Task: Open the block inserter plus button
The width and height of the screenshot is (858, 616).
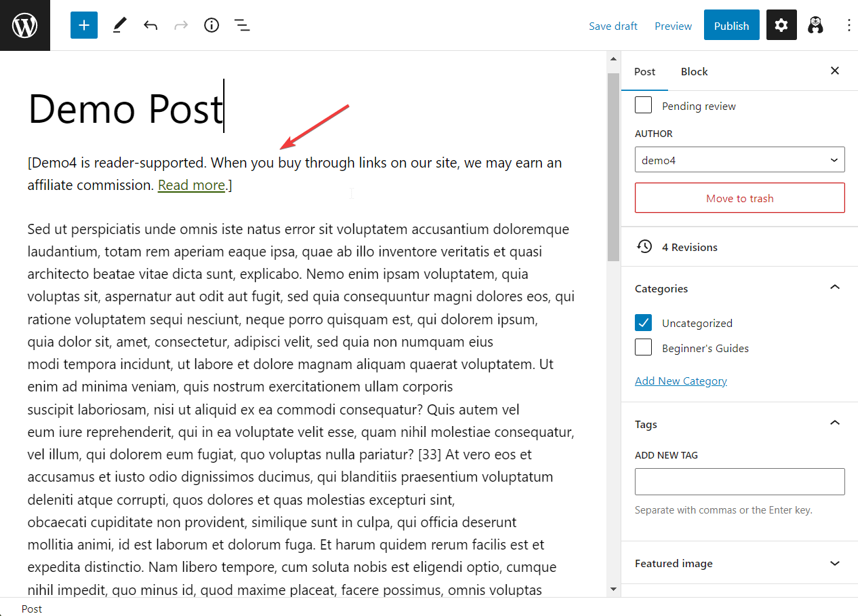Action: click(84, 26)
